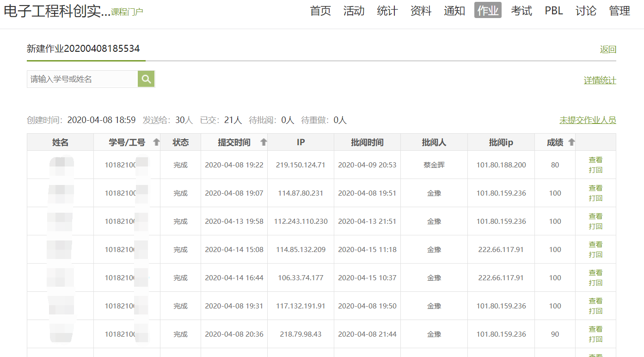View the 未提交作业人员 list
Screen dimensions: 644x357
pos(588,120)
